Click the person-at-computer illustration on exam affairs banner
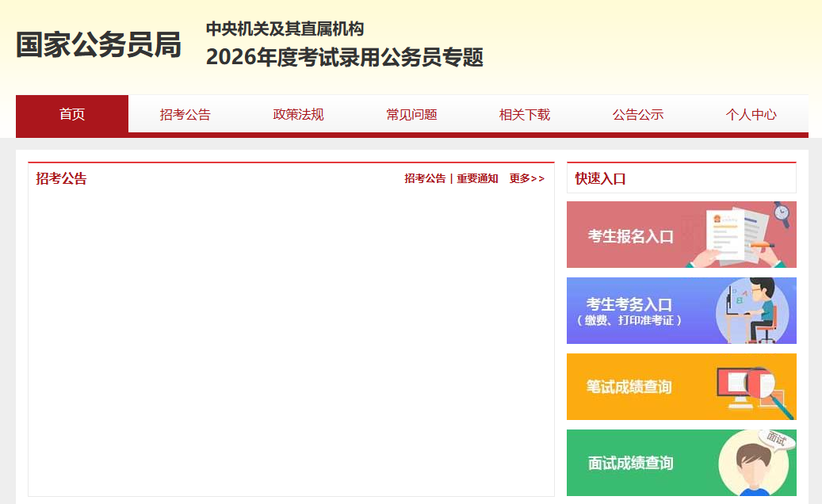This screenshot has height=504, width=822. pos(751,311)
